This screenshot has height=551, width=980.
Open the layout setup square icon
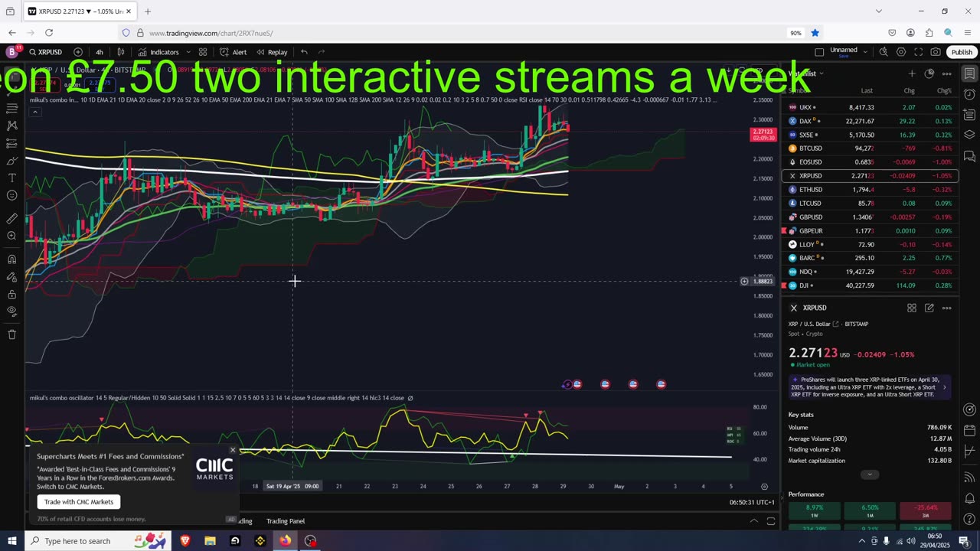[x=819, y=52]
